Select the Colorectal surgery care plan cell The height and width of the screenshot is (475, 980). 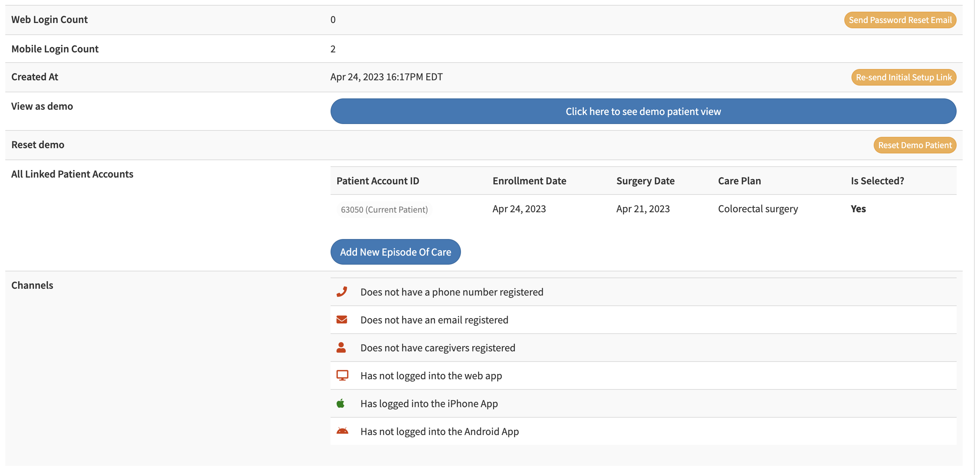758,208
